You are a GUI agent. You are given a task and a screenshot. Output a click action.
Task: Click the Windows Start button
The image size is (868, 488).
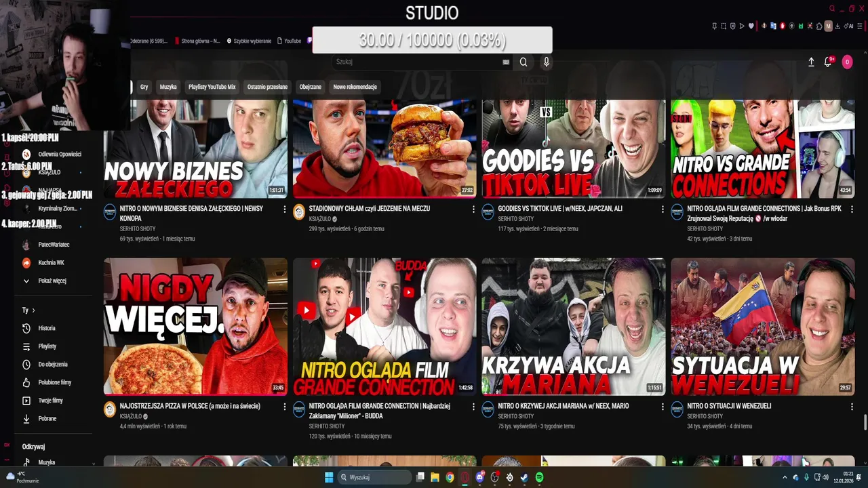point(329,477)
